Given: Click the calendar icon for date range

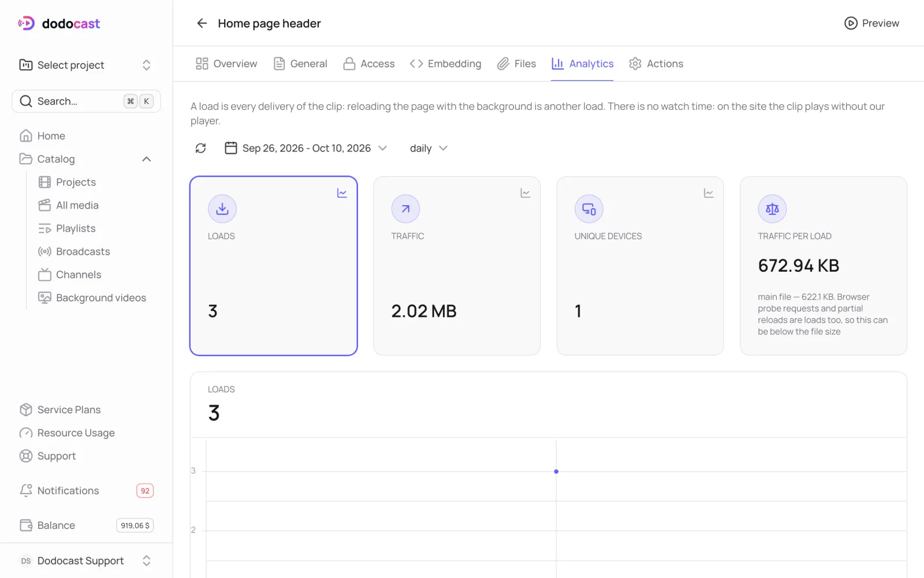Looking at the screenshot, I should [231, 149].
